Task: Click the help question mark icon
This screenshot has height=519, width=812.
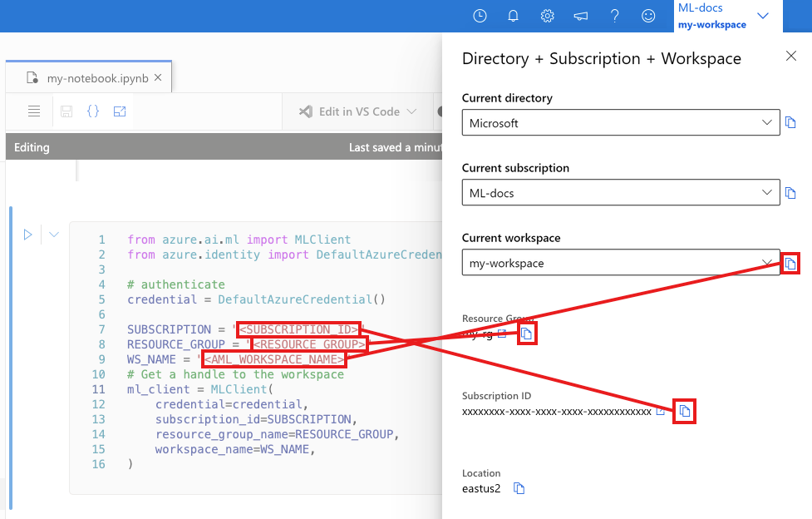Action: 614,16
